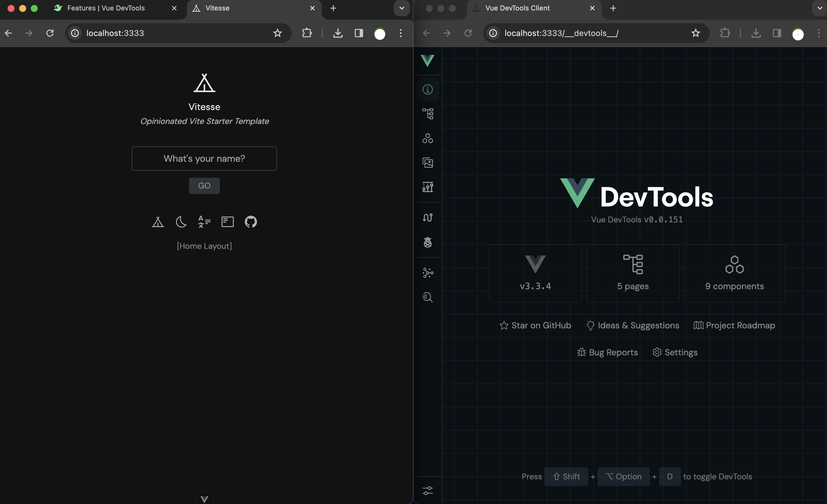Viewport: 827px width, 504px height.
Task: Select the Pages panel icon
Action: click(427, 113)
